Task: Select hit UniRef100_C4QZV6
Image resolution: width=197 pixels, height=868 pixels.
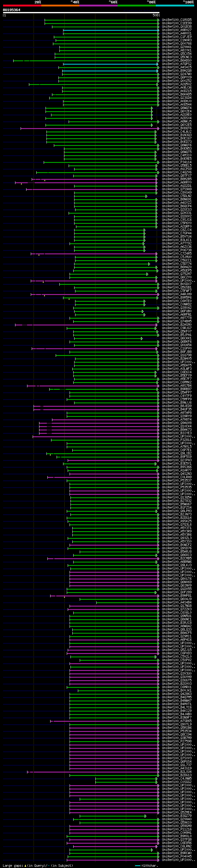Action: click(177, 172)
